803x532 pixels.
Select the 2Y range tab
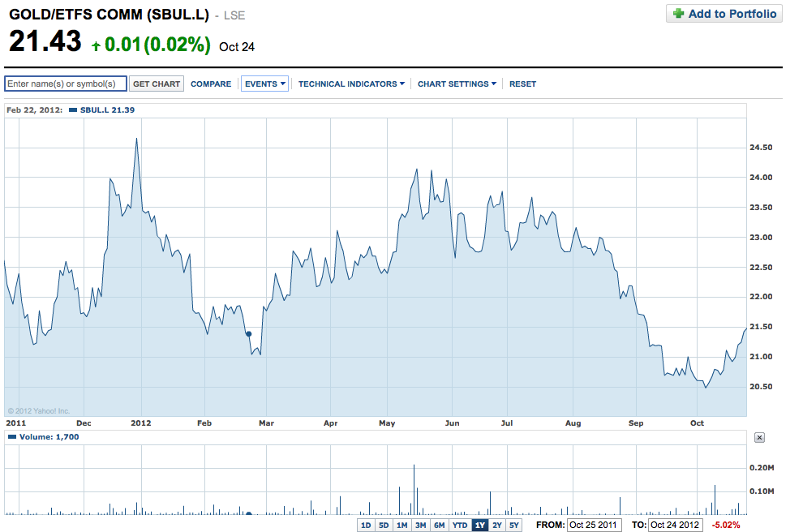(497, 526)
